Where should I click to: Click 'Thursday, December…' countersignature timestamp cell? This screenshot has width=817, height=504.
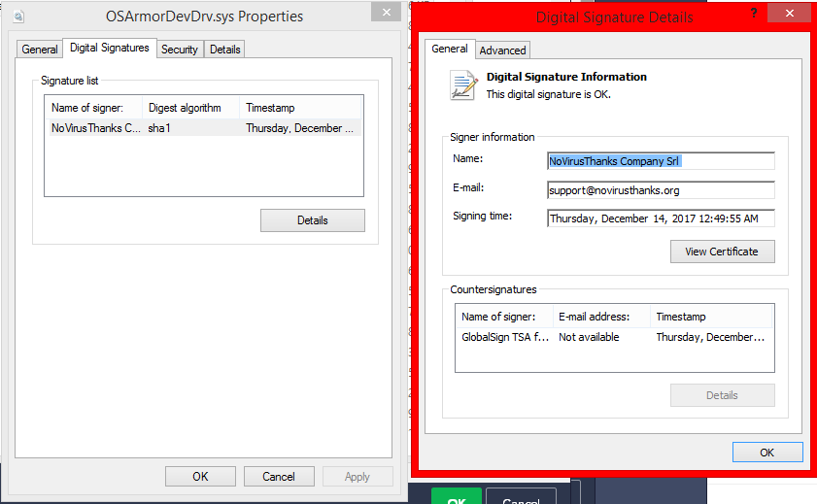pos(710,337)
